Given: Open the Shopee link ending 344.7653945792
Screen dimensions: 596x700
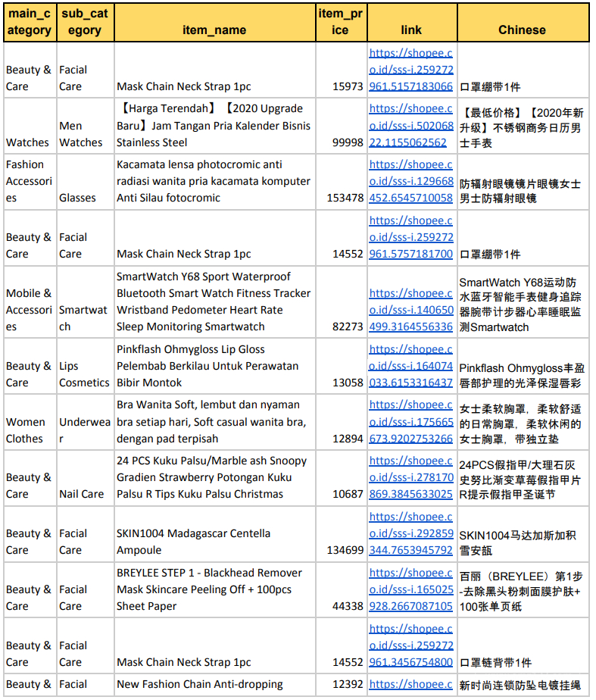Looking at the screenshot, I should (x=411, y=533).
